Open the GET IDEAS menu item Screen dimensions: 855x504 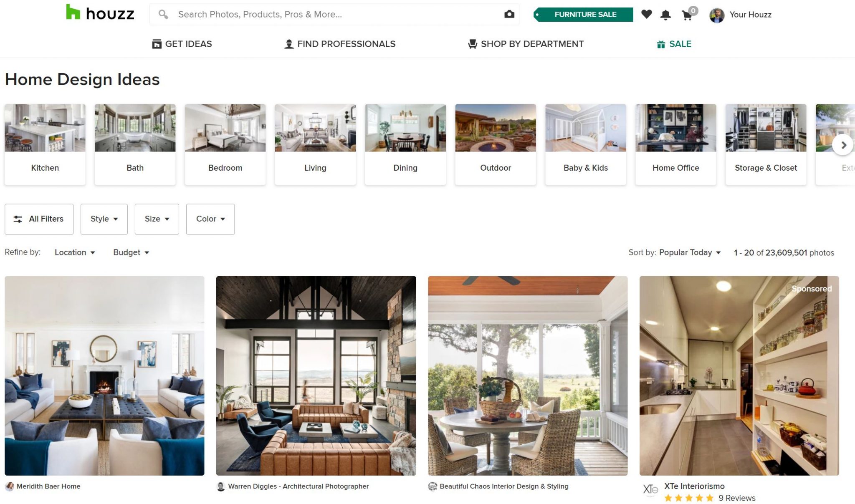point(182,44)
